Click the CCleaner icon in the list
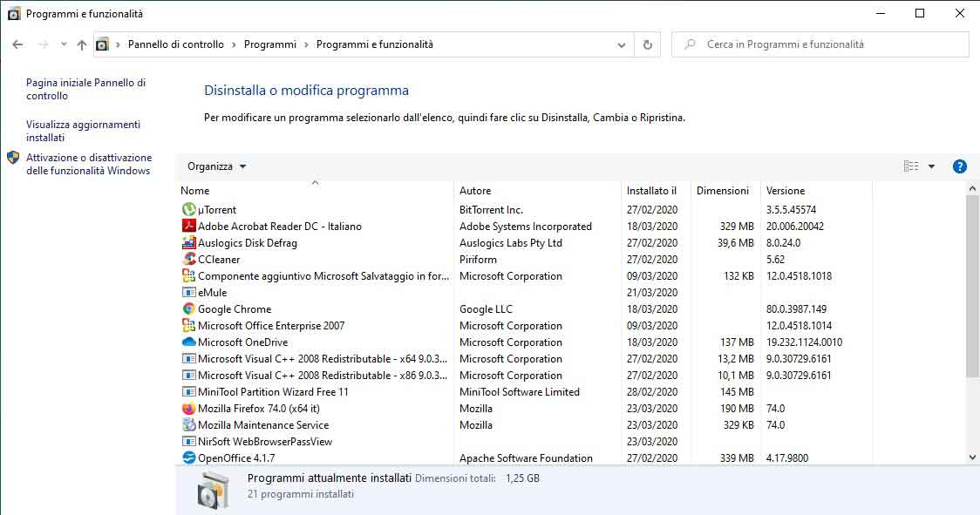Image resolution: width=980 pixels, height=515 pixels. [x=188, y=259]
